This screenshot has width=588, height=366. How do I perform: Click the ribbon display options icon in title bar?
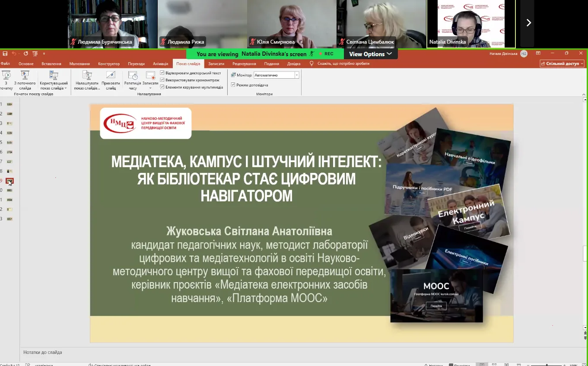coord(538,54)
